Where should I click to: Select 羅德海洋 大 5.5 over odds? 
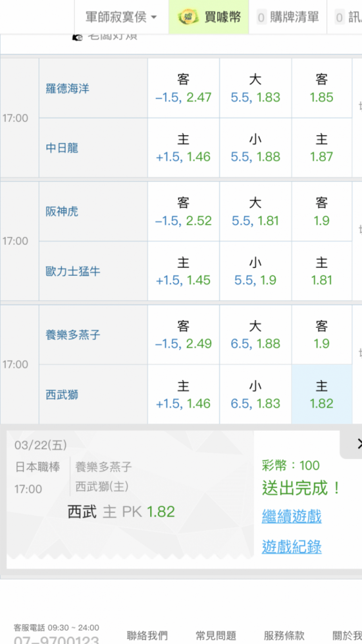(x=255, y=88)
